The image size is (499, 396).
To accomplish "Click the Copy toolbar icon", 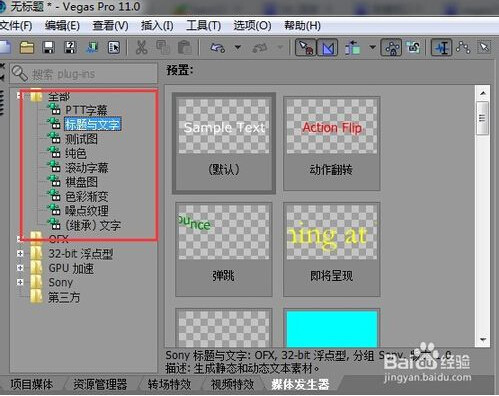I will pos(163,48).
